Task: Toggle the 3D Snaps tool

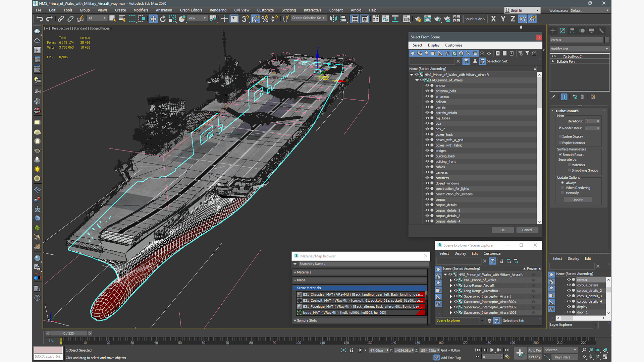Action: click(246, 19)
